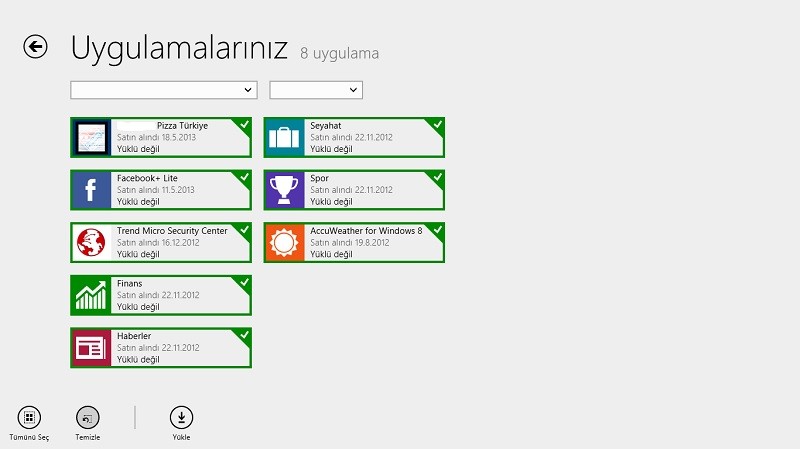Go back using the arrow button
The image size is (800, 449).
pos(35,46)
